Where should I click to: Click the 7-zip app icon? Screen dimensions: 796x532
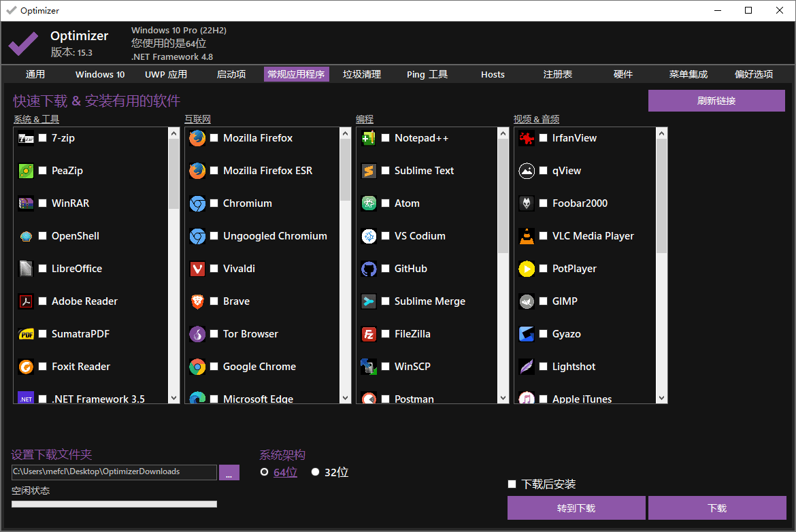(26, 138)
